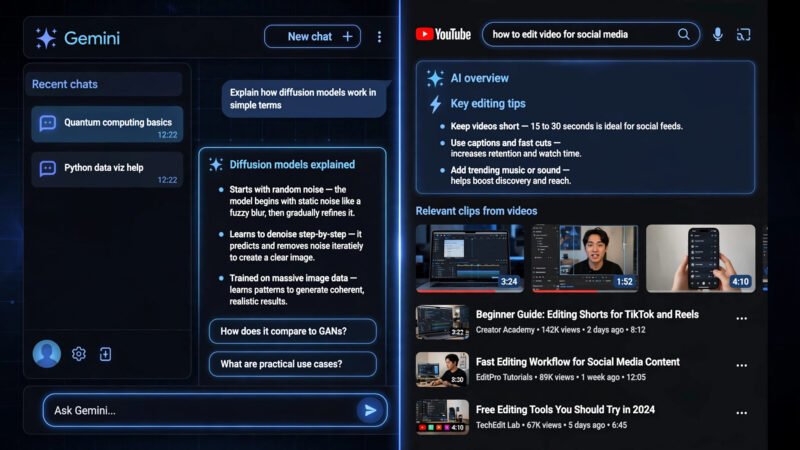The height and width of the screenshot is (450, 800).
Task: Click thumbnail of Beginner Guide video
Action: [x=442, y=322]
